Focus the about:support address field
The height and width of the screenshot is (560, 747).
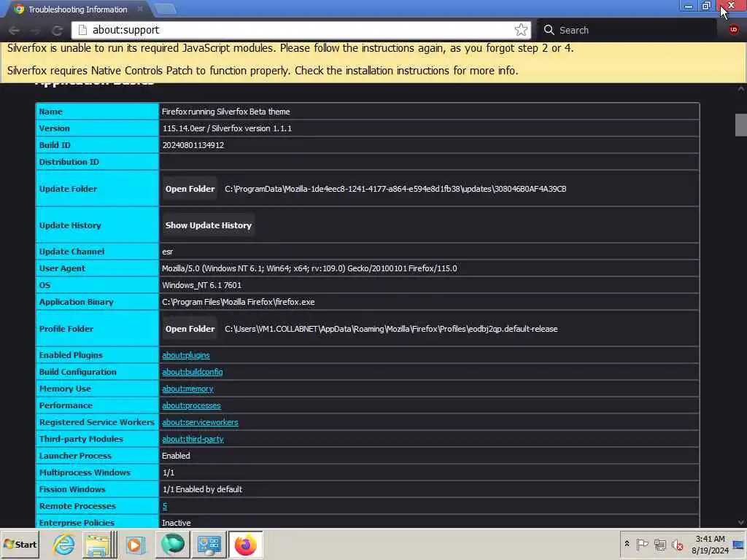click(x=300, y=30)
